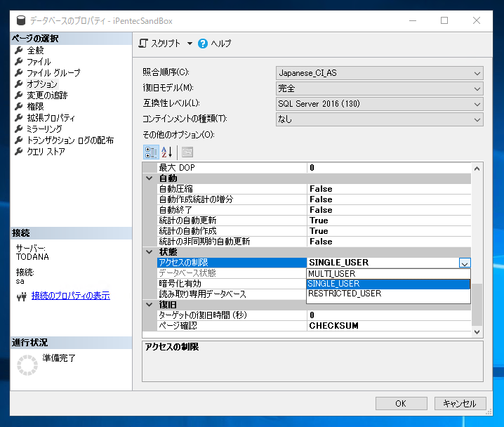Choose RESTRICTED_USER from the list
The height and width of the screenshot is (427, 504).
pos(388,294)
